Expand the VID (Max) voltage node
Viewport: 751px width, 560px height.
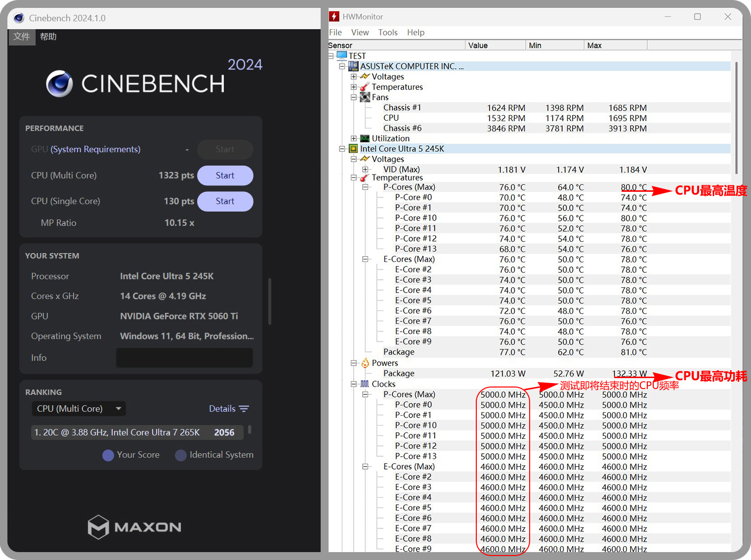(x=365, y=170)
